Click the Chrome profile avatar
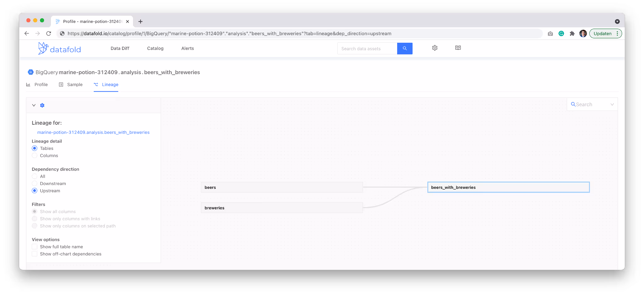The height and width of the screenshot is (295, 644). (583, 33)
